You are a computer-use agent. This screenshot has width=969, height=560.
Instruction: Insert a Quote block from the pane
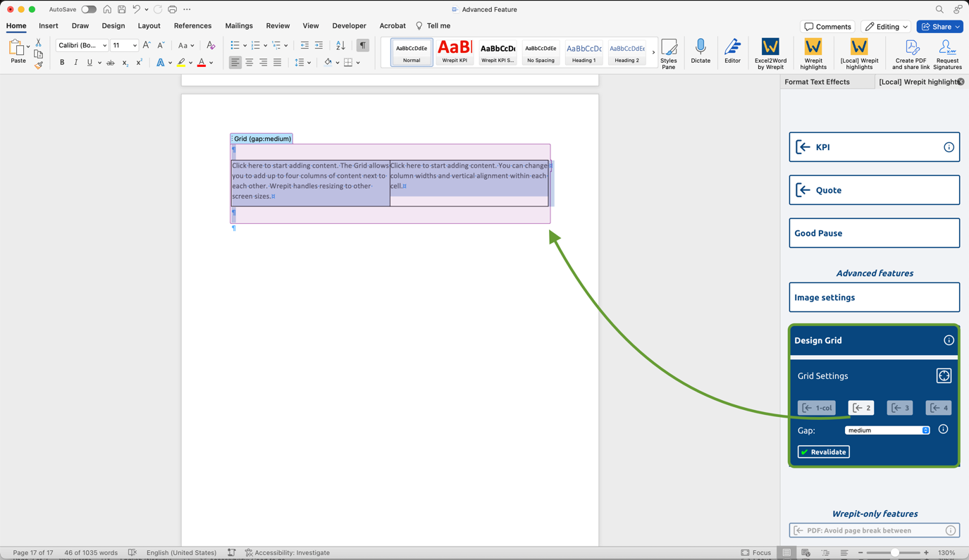(x=874, y=190)
